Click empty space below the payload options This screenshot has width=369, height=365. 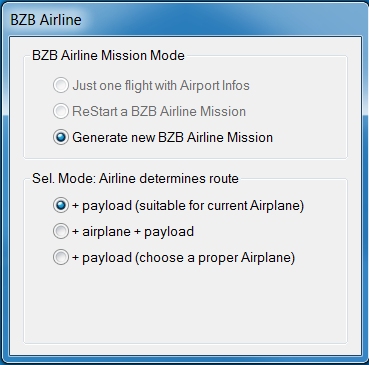pyautogui.click(x=185, y=303)
